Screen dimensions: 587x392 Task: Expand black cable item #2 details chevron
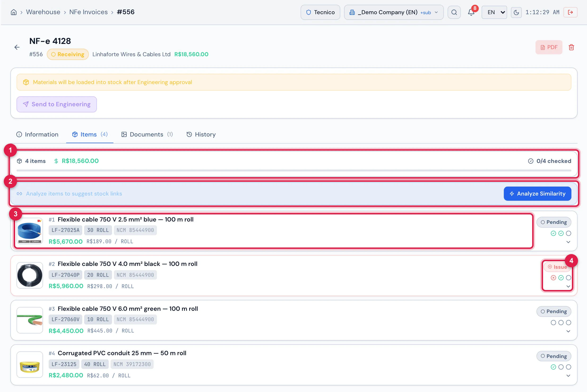(x=568, y=286)
